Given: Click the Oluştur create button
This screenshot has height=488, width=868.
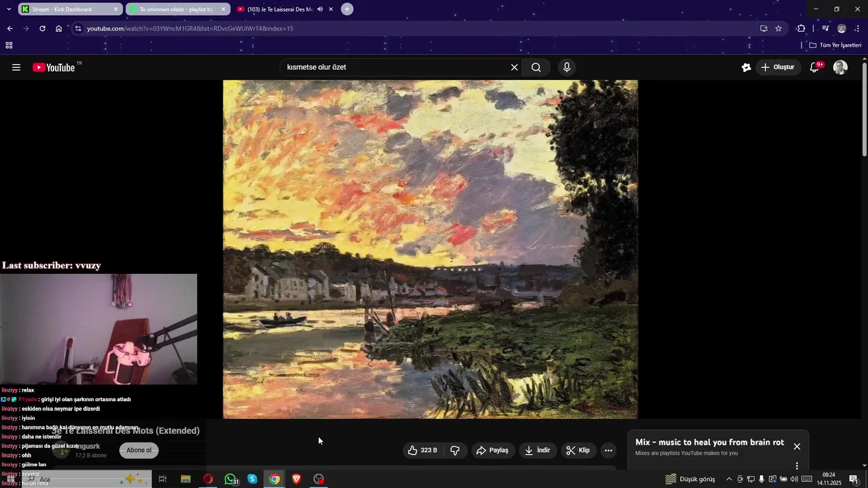Looking at the screenshot, I should coord(778,67).
